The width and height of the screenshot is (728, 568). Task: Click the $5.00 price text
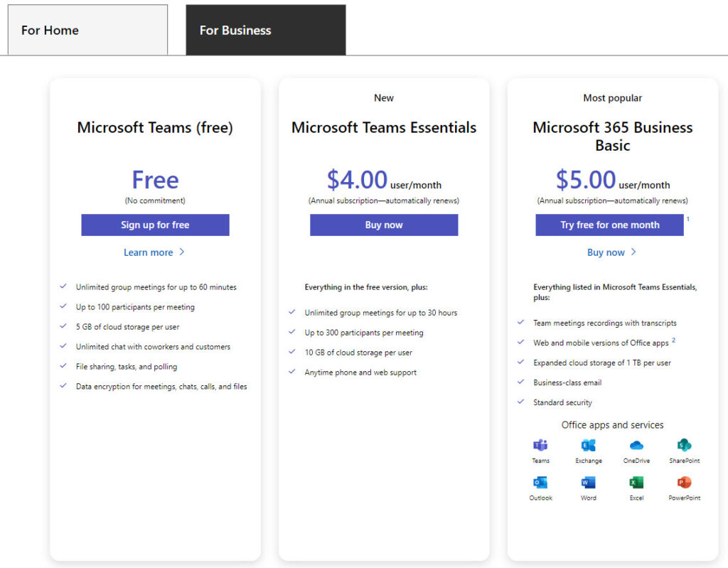tap(586, 180)
